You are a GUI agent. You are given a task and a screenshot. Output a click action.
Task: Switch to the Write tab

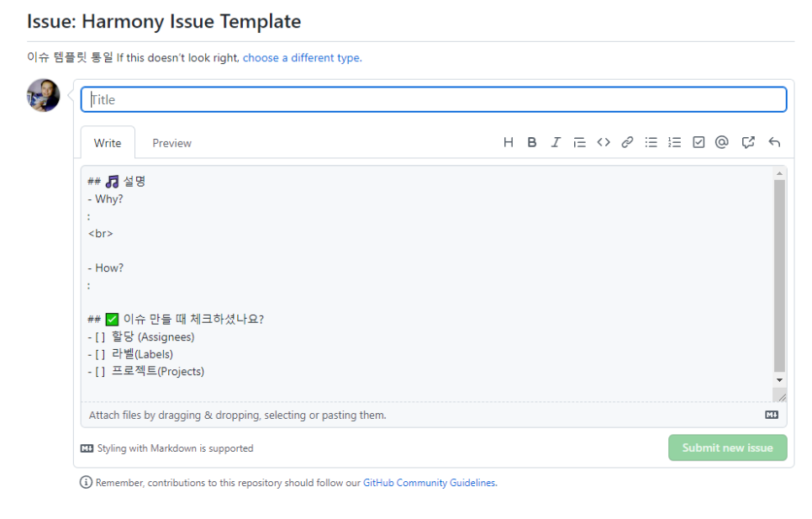tap(108, 143)
